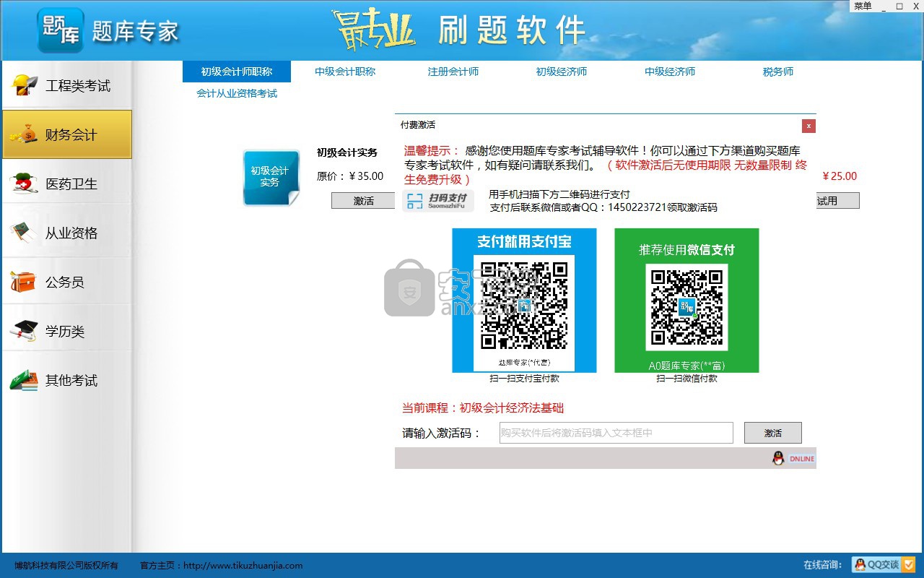Switch to the 初级会计师职称 tab
Screen dimensions: 924x578
[237, 72]
